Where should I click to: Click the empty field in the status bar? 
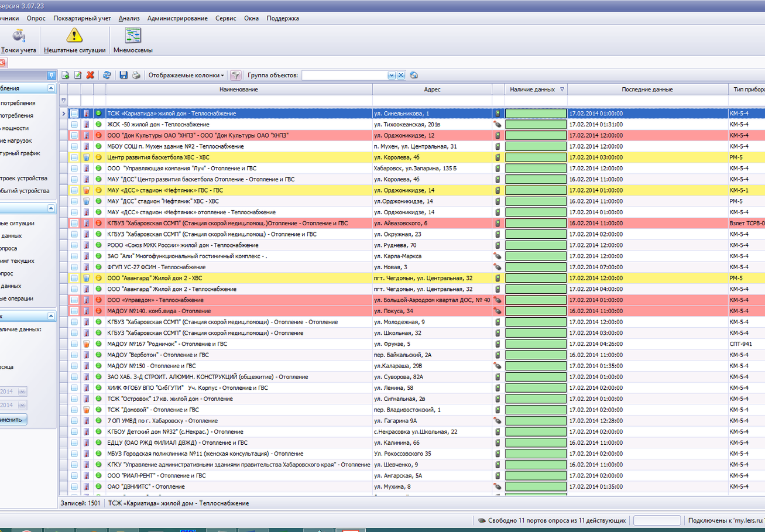click(657, 520)
